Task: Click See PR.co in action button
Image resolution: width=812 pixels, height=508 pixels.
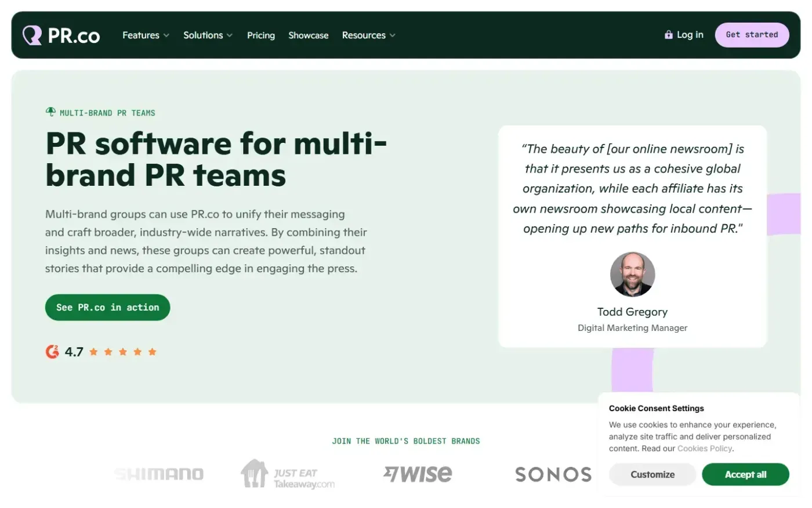Action: click(x=108, y=307)
